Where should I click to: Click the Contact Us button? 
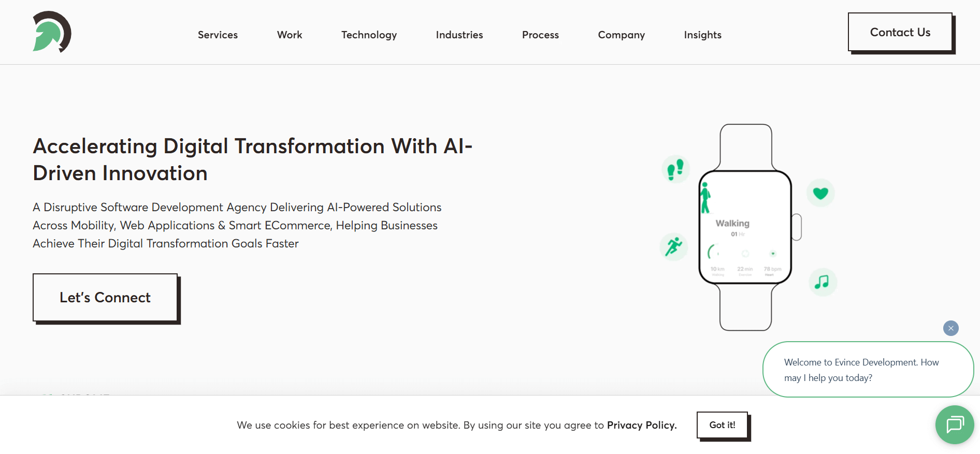(900, 32)
